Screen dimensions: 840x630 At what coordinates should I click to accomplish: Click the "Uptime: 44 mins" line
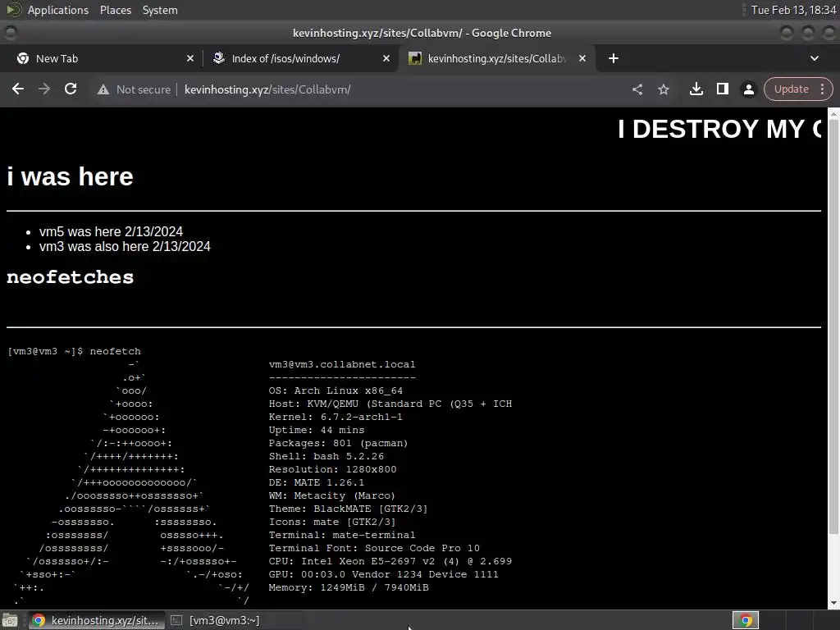[x=316, y=430]
